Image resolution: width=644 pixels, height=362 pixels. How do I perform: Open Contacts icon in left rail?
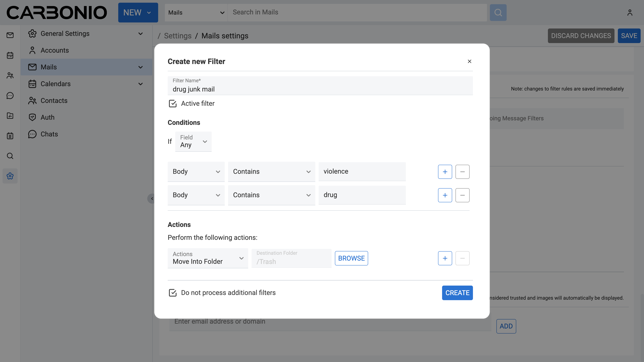pyautogui.click(x=10, y=75)
